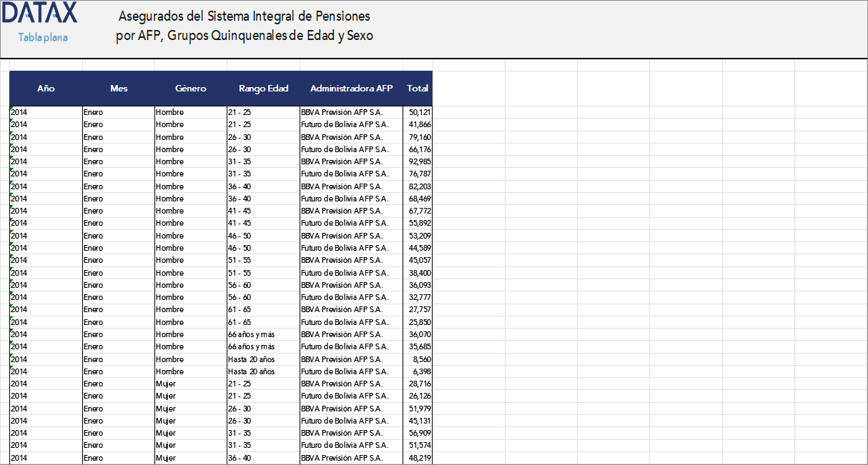Image resolution: width=868 pixels, height=465 pixels.
Task: Select the Mes column header
Action: (x=119, y=89)
